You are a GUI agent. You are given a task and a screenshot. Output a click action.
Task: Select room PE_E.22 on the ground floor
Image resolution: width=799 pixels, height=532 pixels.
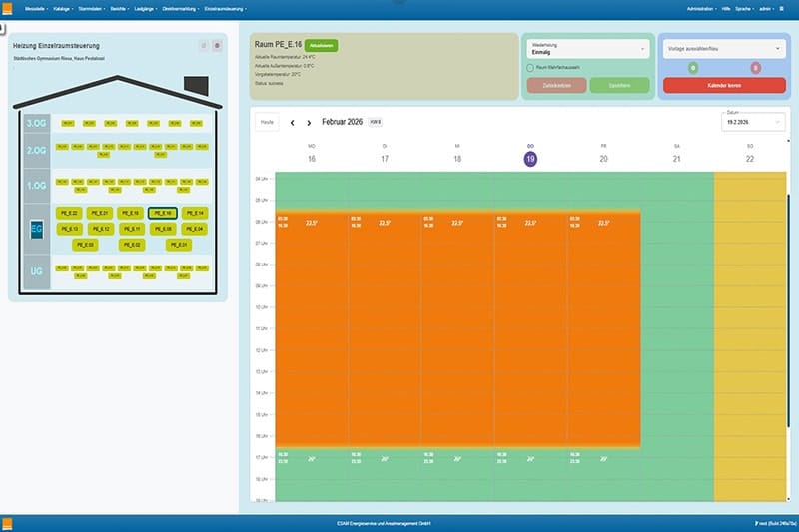pos(70,213)
